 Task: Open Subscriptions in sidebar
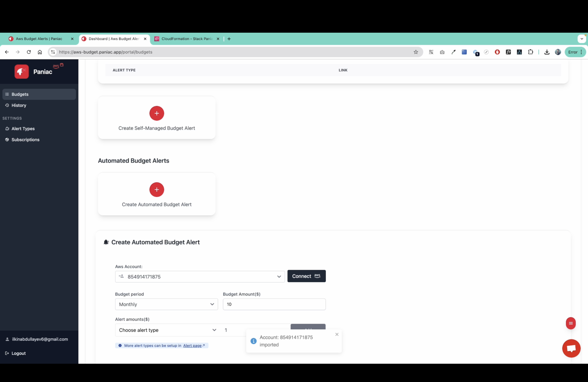25,140
